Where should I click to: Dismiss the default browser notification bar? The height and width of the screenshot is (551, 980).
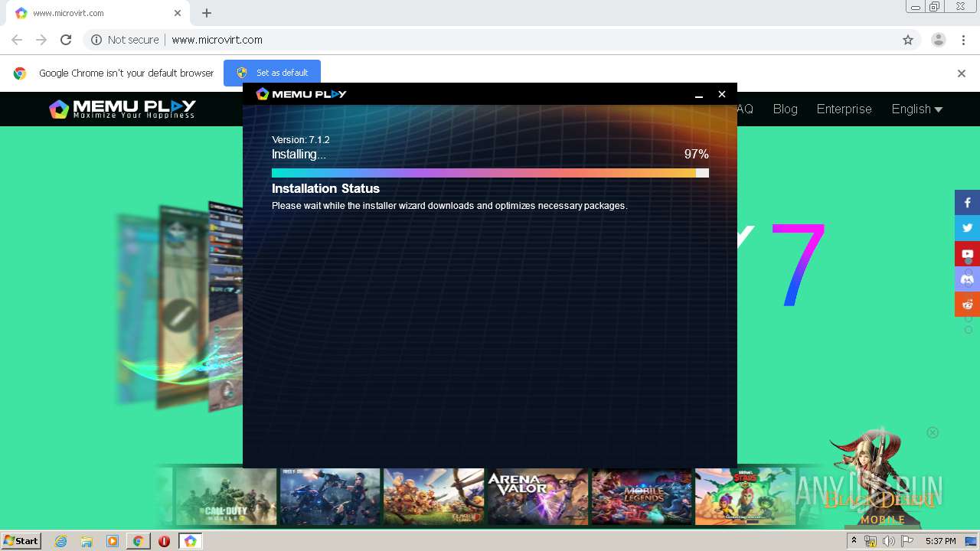[x=961, y=73]
